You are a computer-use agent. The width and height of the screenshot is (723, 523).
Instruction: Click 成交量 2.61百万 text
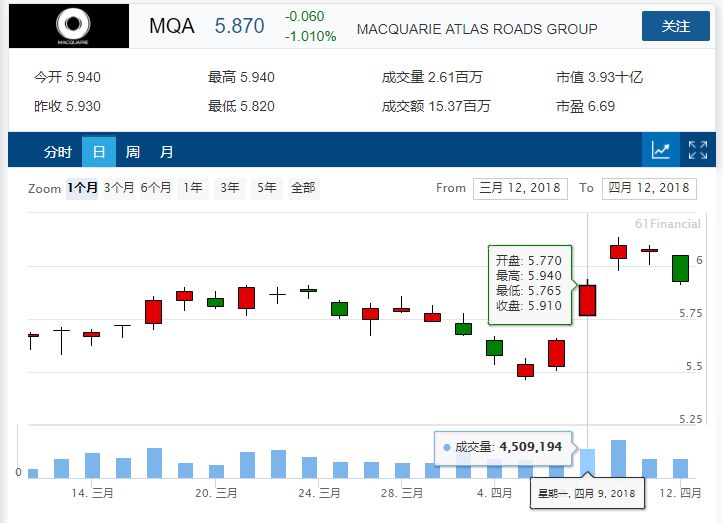coord(432,77)
